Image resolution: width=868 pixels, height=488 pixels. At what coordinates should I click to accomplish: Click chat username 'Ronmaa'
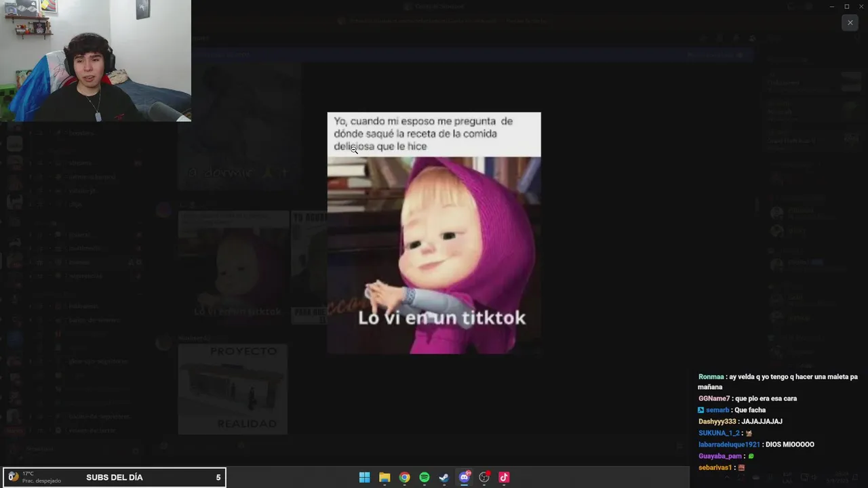[711, 377]
